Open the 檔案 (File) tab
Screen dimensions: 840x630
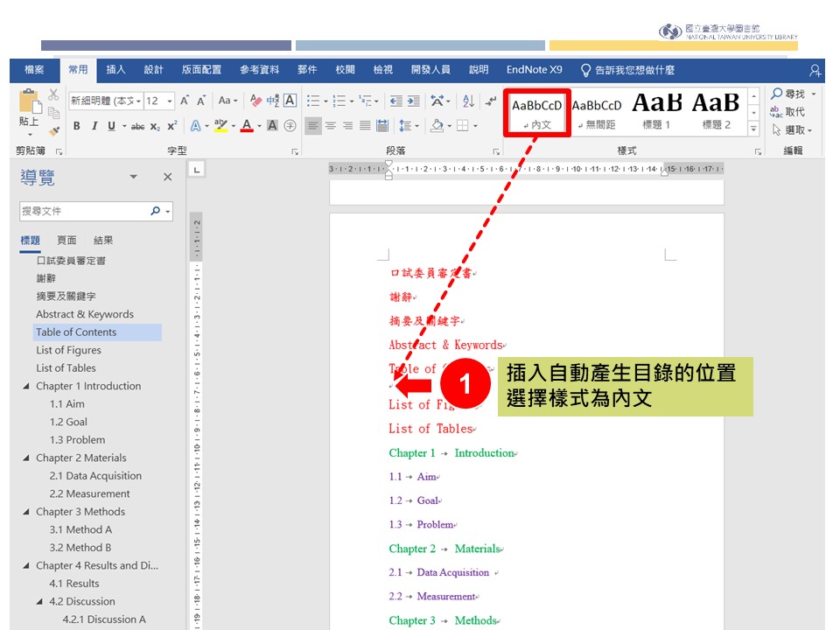tap(34, 70)
